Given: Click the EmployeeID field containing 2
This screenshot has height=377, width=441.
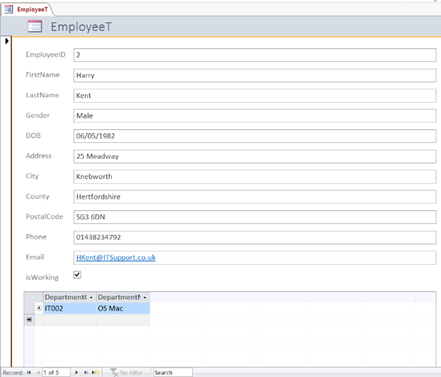Looking at the screenshot, I should [x=255, y=55].
